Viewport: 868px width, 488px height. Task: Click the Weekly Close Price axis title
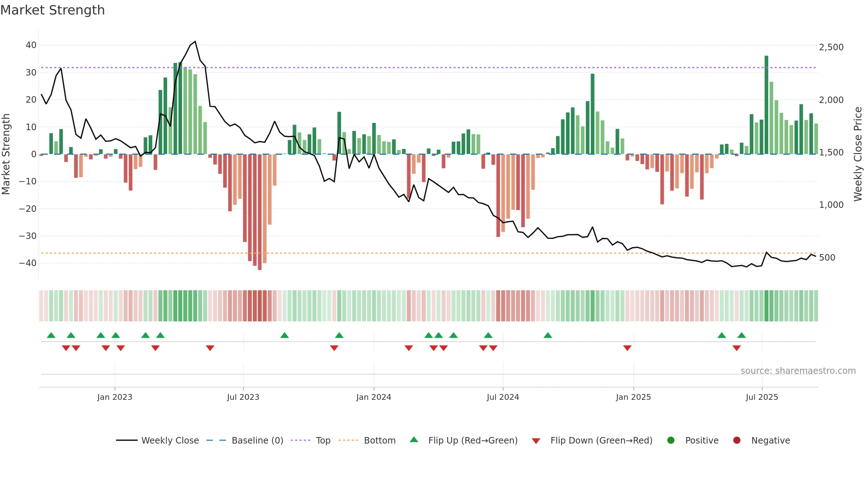point(858,154)
